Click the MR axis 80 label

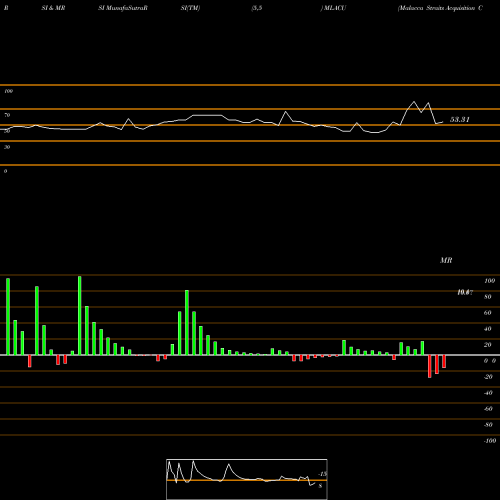pos(488,297)
